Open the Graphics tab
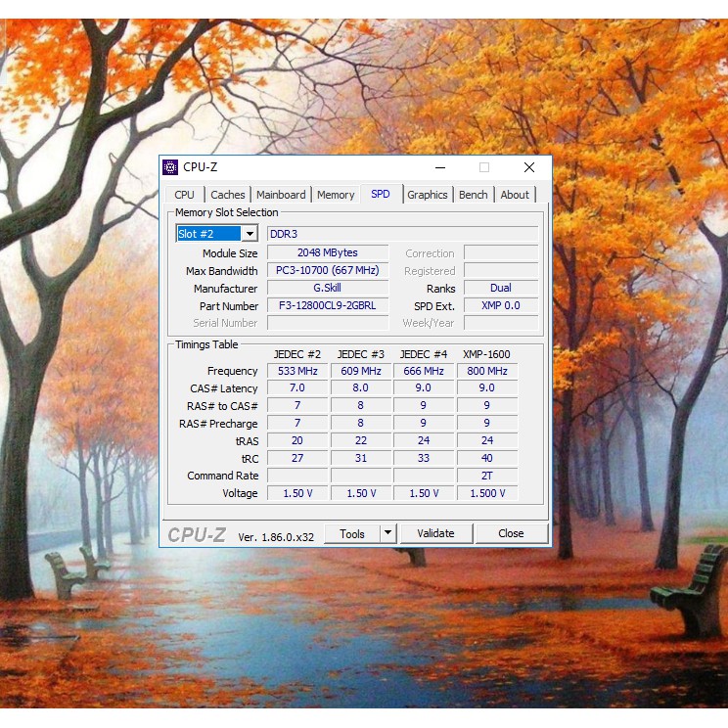728x728 pixels. tap(428, 195)
